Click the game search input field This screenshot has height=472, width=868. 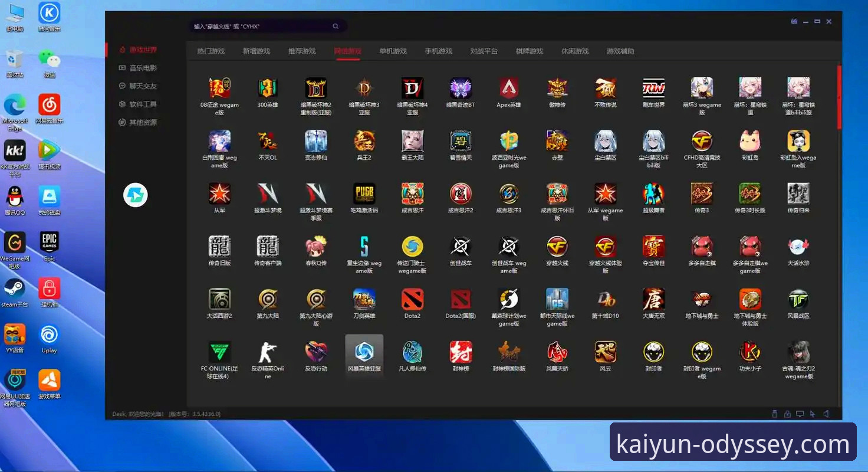coord(268,26)
